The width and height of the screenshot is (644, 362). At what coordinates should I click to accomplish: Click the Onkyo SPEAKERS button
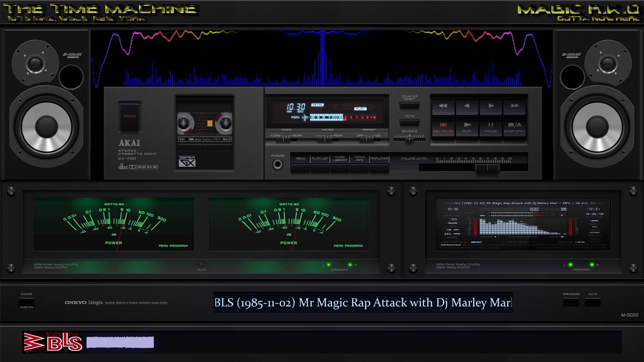[x=571, y=302]
